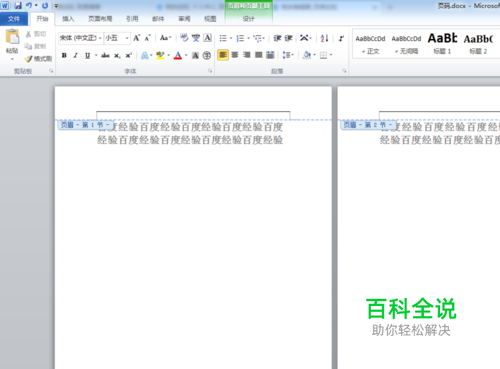Toggle Align Right
The height and width of the screenshot is (369, 500).
point(247,55)
